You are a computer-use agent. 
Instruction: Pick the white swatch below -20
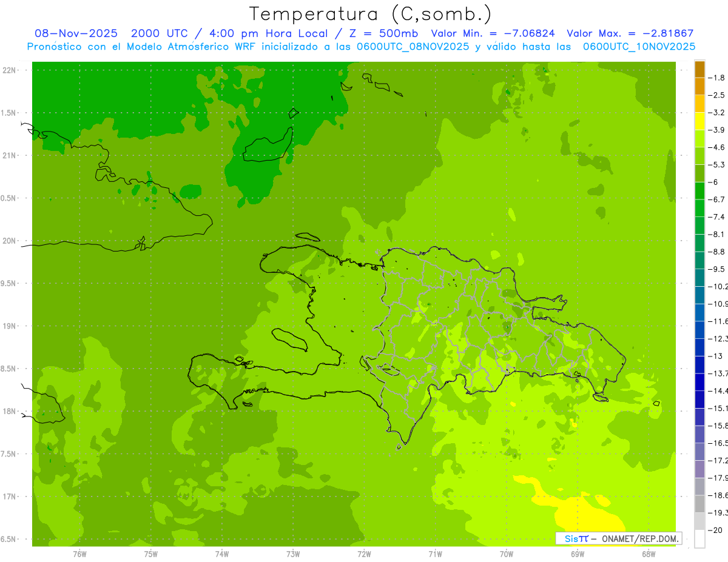[x=699, y=538]
